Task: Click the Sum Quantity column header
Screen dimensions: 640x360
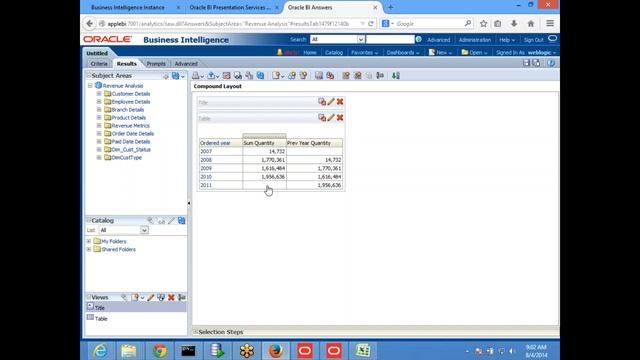Action: pos(264,143)
